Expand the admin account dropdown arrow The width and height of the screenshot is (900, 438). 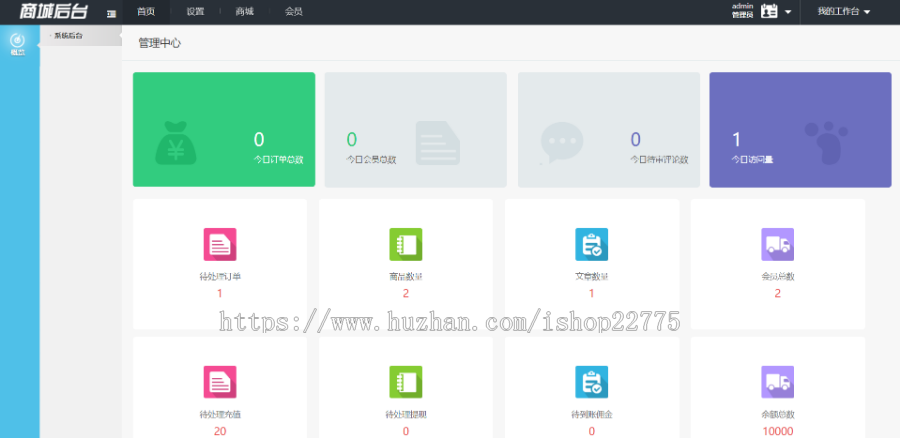[x=788, y=12]
